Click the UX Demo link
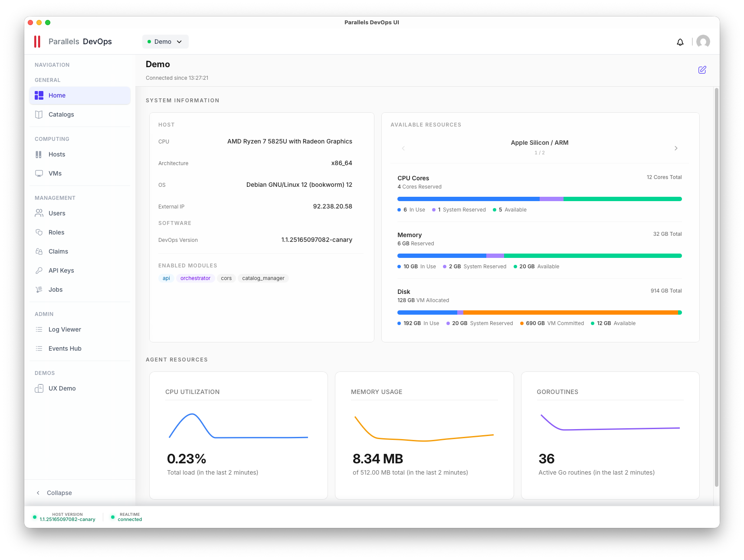 [x=62, y=388]
